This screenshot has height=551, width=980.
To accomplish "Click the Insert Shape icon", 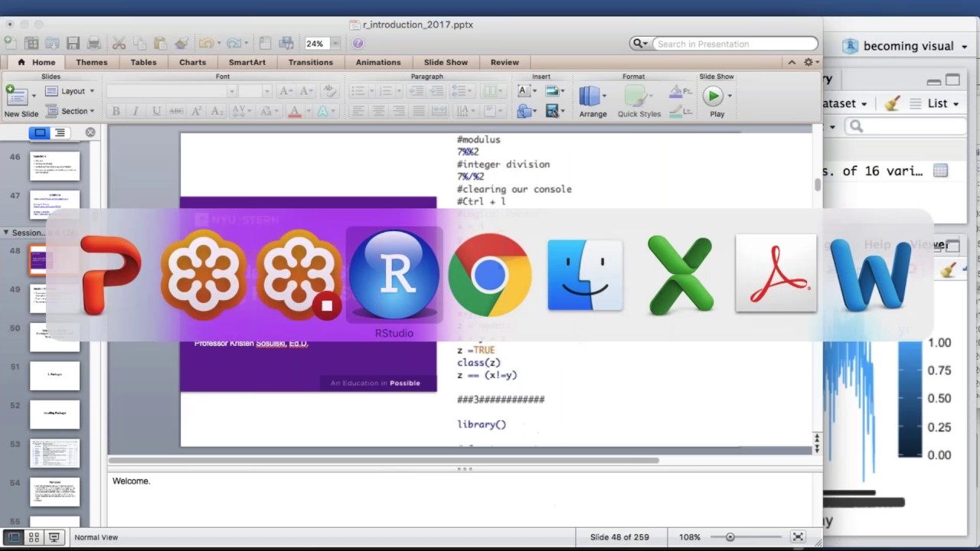I will click(524, 111).
